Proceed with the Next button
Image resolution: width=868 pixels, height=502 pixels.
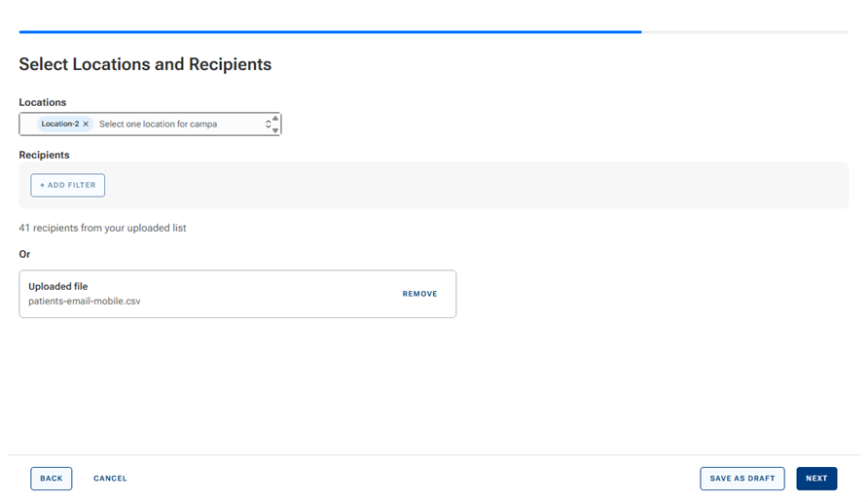tap(816, 479)
